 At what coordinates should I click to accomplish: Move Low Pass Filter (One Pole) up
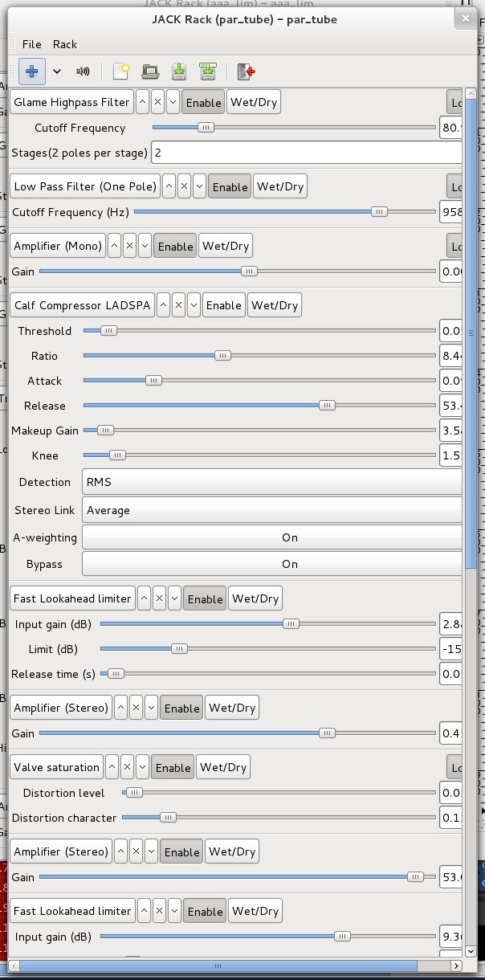pyautogui.click(x=169, y=186)
